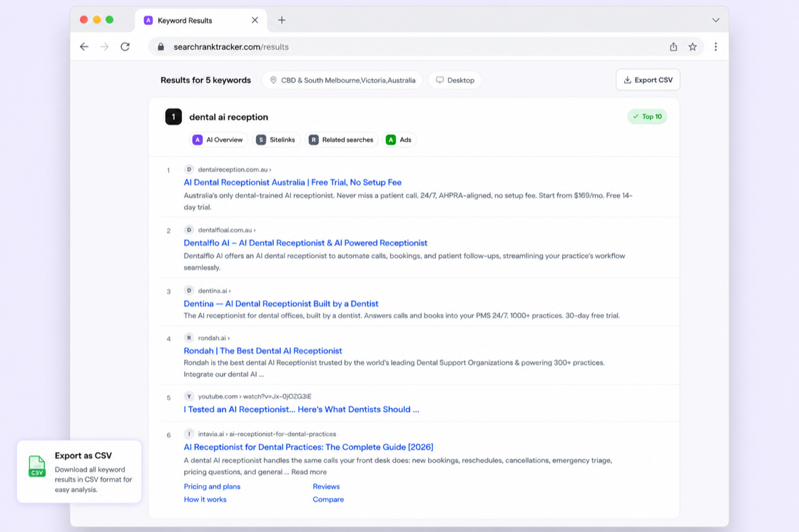
Task: Click rondah.ai URL text
Action: point(213,338)
